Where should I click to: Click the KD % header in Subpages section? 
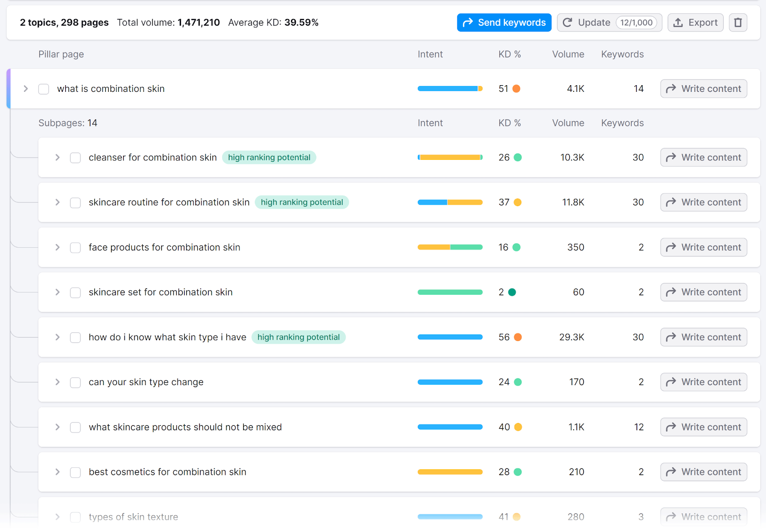point(509,123)
